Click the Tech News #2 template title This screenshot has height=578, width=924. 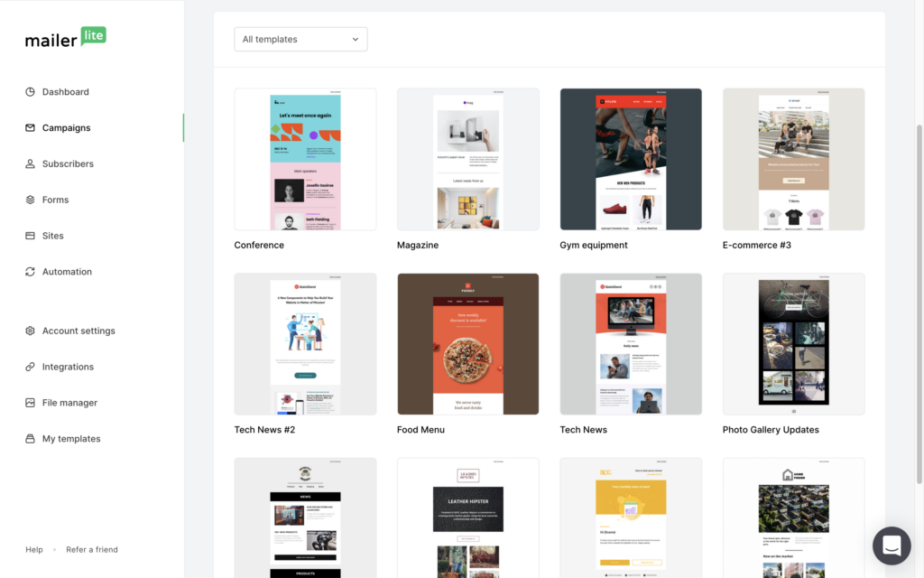tap(264, 429)
